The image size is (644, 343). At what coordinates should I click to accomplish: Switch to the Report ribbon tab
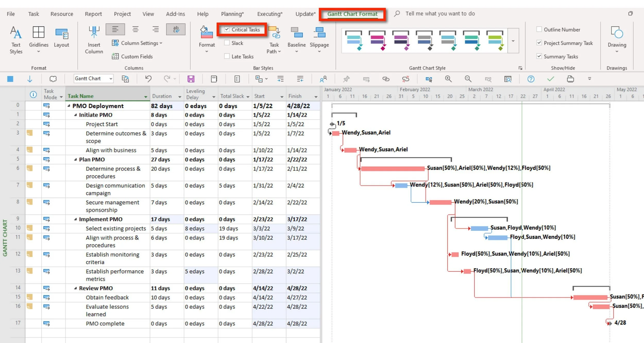pos(93,14)
